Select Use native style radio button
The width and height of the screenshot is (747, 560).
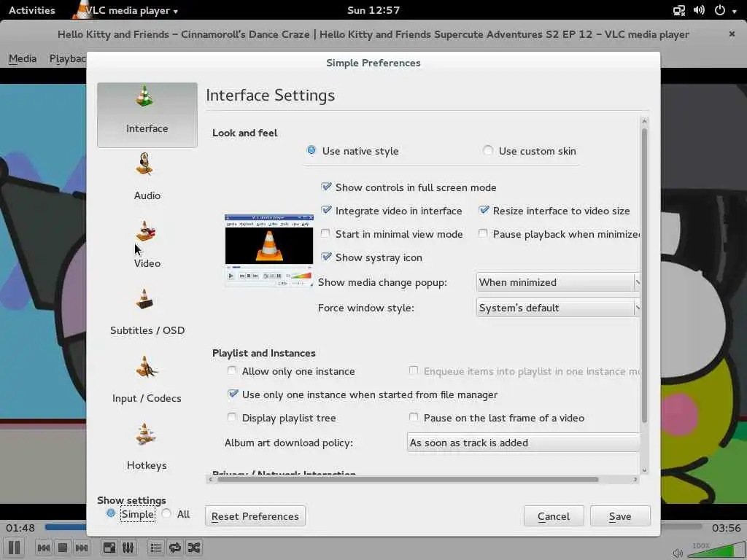coord(311,150)
